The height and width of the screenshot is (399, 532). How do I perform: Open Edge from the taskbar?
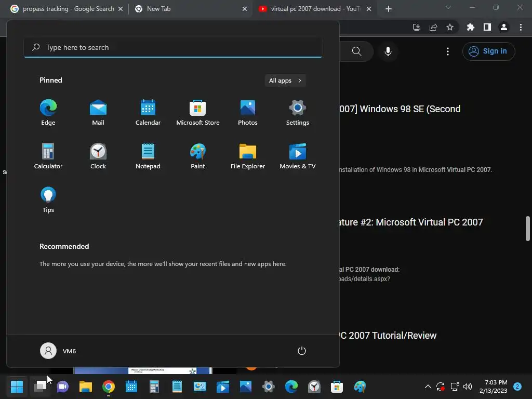(x=291, y=387)
